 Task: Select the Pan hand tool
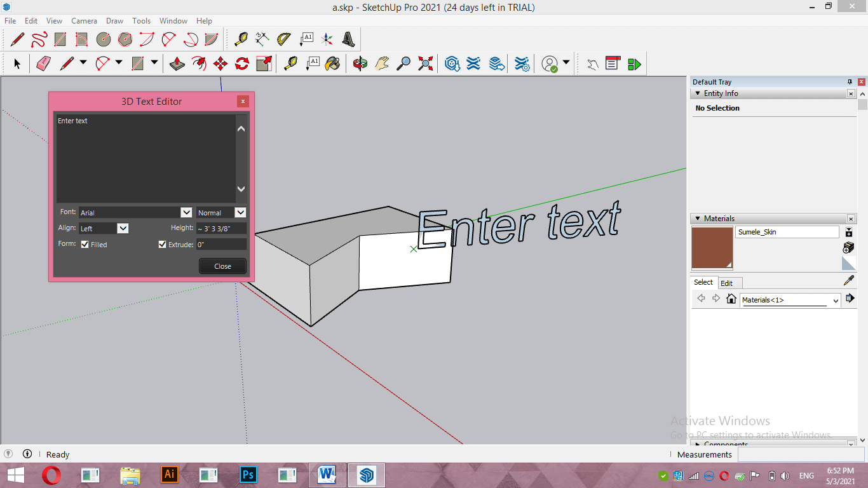382,64
